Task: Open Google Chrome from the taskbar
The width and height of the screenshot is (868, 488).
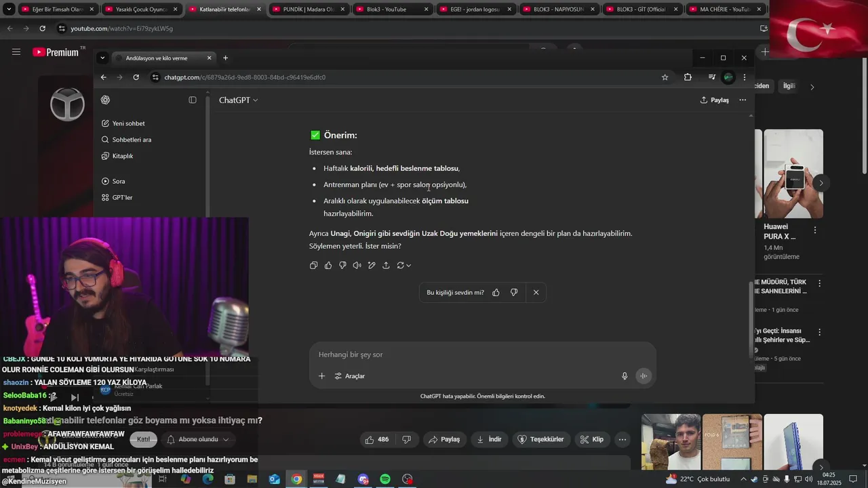Action: [296, 479]
